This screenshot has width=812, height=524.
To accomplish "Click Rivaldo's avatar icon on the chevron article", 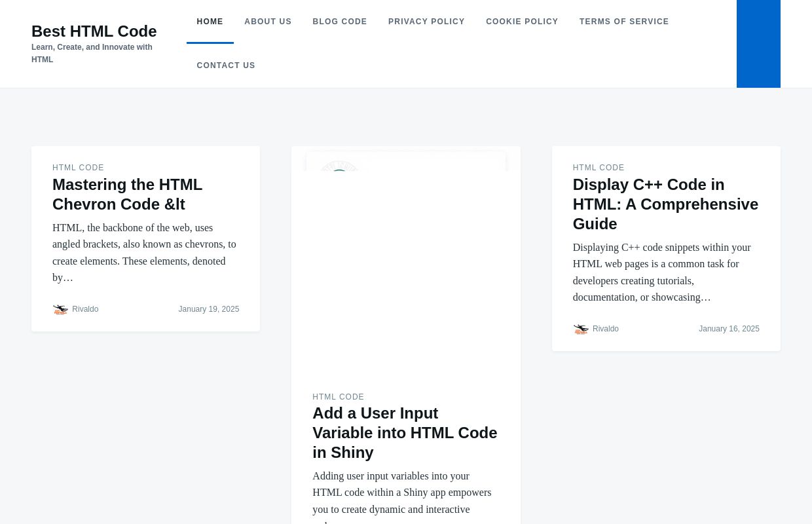I will (61, 309).
